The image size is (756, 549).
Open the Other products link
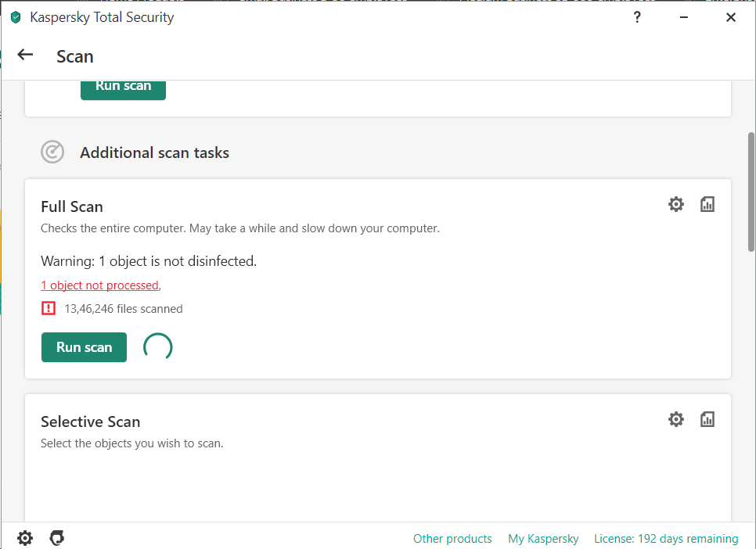click(x=452, y=539)
